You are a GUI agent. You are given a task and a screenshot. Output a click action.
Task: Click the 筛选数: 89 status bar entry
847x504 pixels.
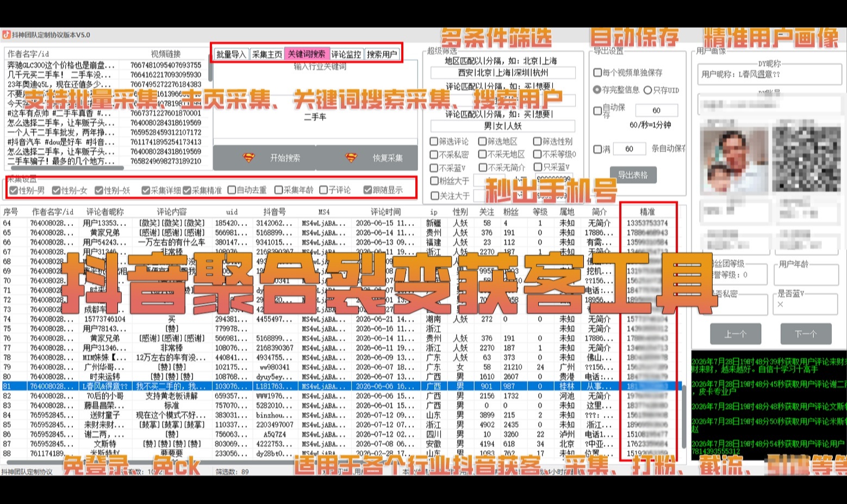coord(232,472)
